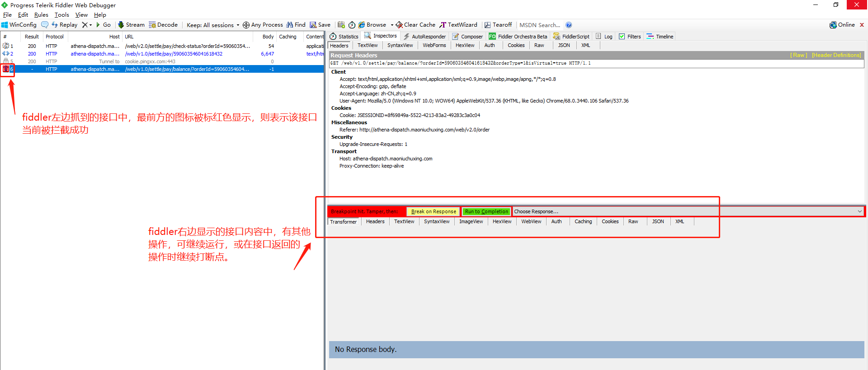Open the Log tab
The height and width of the screenshot is (370, 868).
click(x=604, y=37)
